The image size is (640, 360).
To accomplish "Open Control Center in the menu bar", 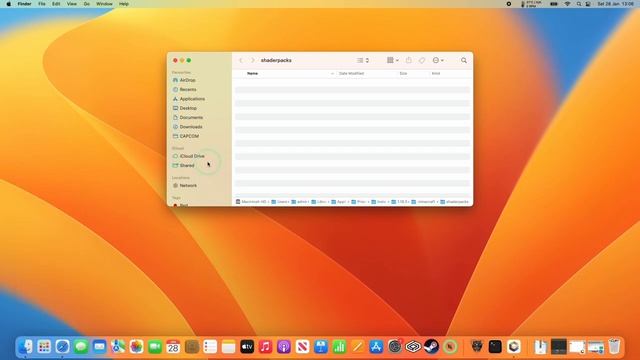I will (x=588, y=4).
